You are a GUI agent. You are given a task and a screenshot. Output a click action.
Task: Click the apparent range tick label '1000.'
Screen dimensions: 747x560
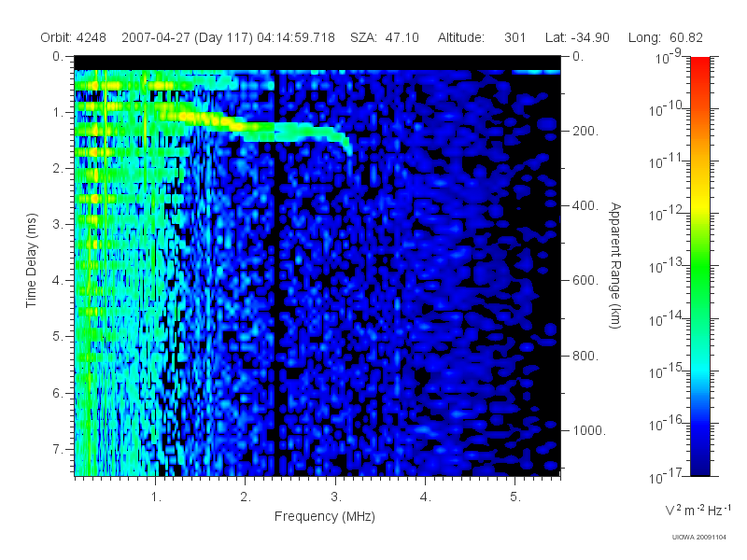589,430
